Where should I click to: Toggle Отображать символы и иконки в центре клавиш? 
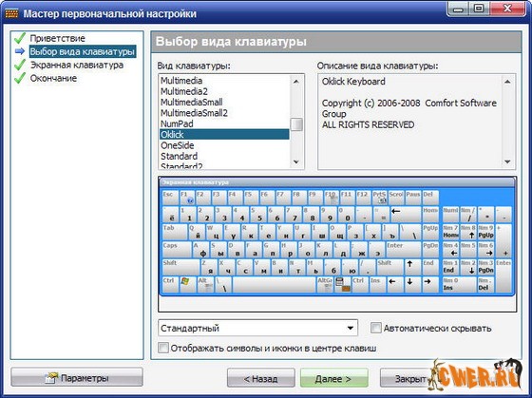click(162, 348)
